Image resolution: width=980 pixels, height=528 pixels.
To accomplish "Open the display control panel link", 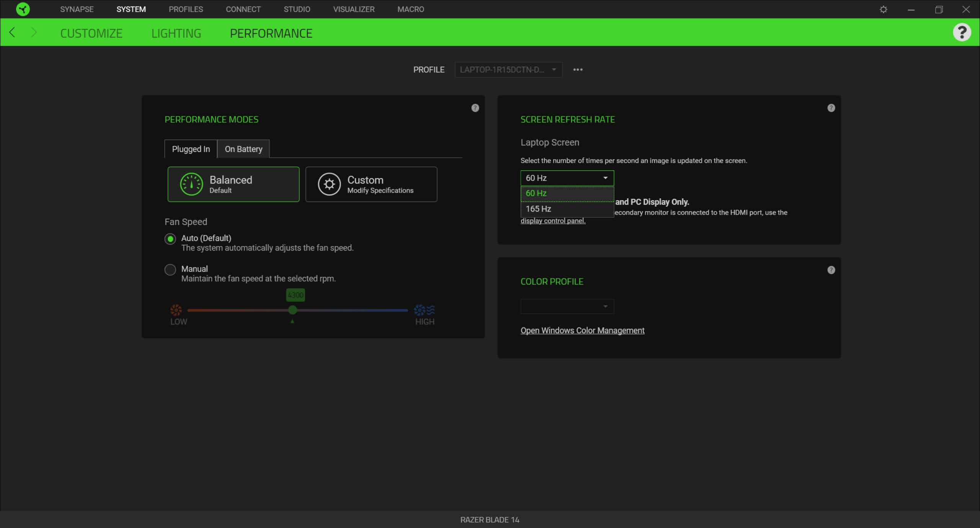I will [552, 221].
